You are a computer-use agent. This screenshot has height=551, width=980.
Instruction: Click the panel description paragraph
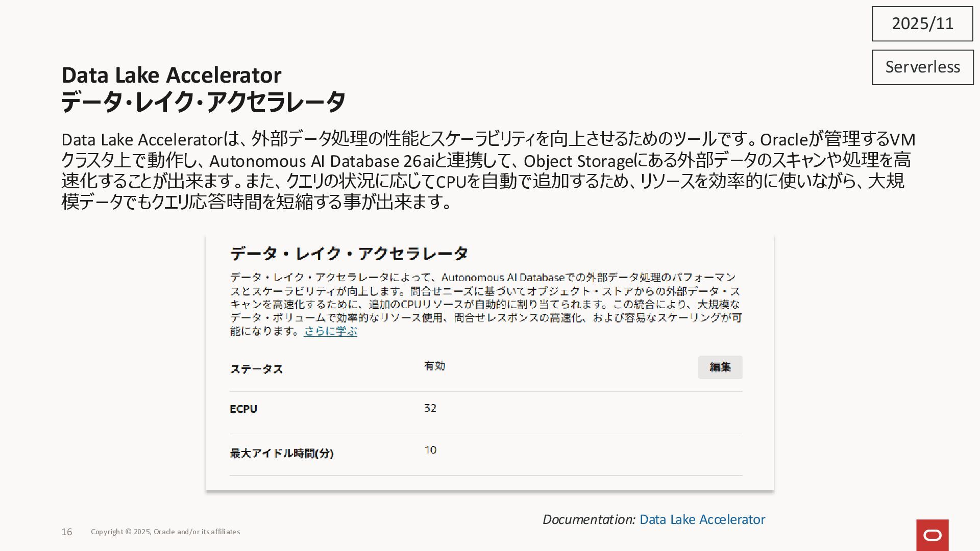(485, 304)
